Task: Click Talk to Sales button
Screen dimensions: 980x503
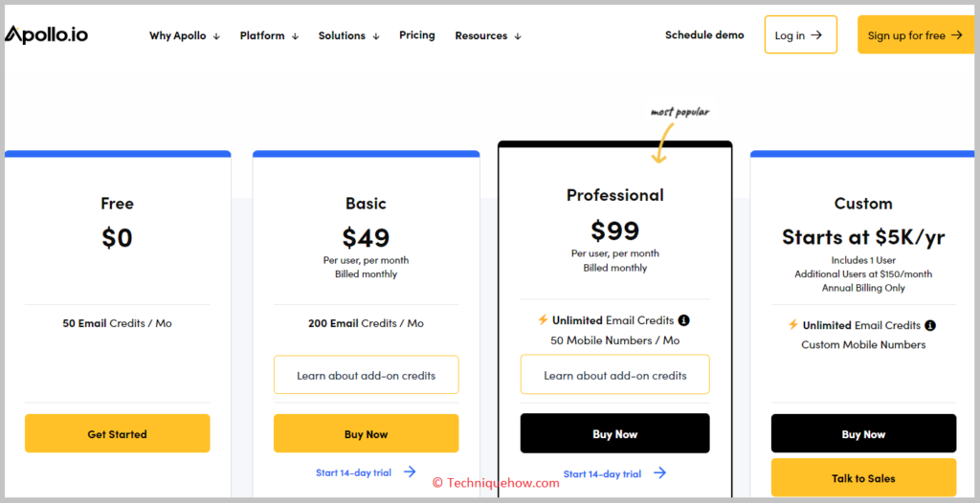Action: [x=864, y=478]
